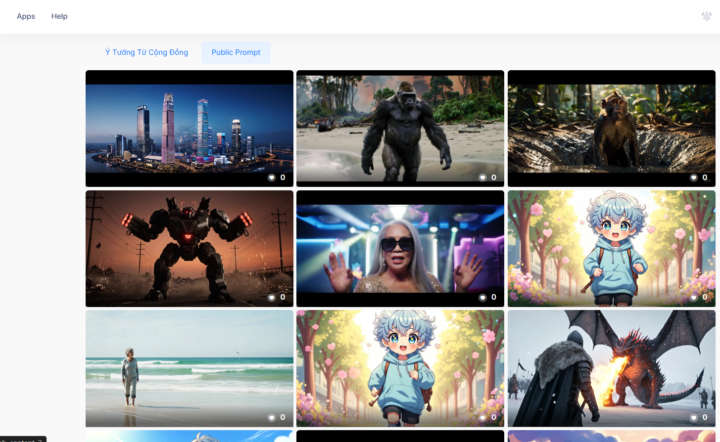The height and width of the screenshot is (442, 720).
Task: Like the knight and dragon image
Action: tap(693, 418)
